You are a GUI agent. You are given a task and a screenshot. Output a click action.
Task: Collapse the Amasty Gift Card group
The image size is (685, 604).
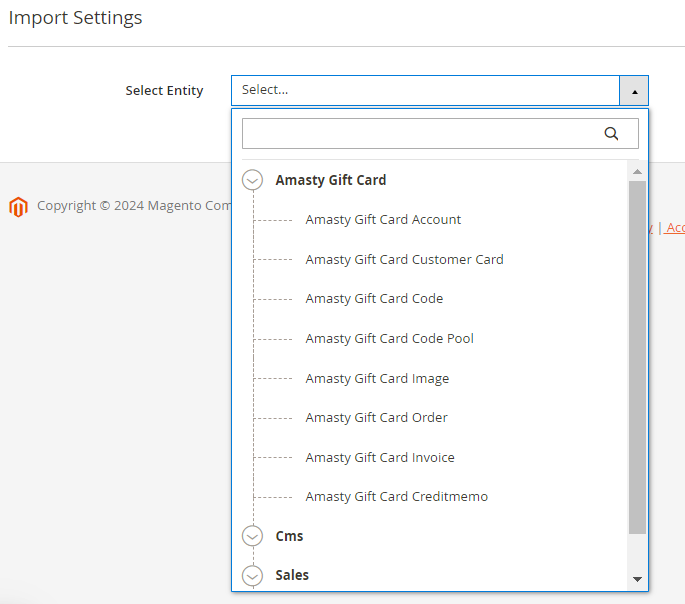coord(253,180)
